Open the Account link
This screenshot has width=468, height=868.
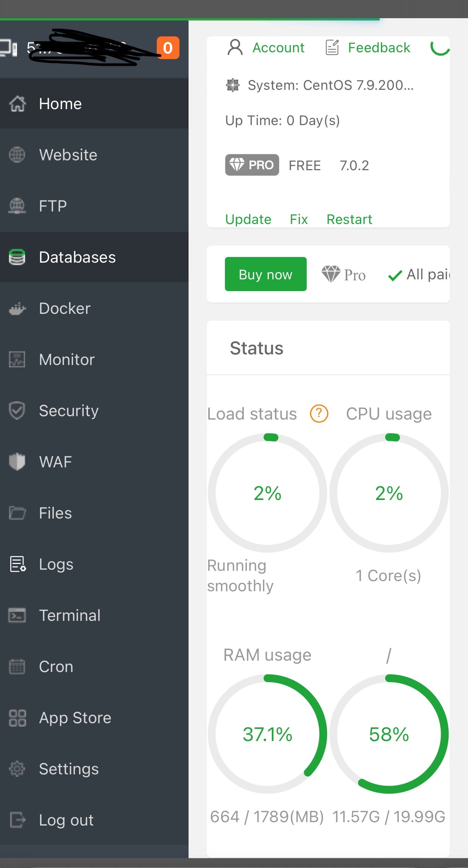278,48
